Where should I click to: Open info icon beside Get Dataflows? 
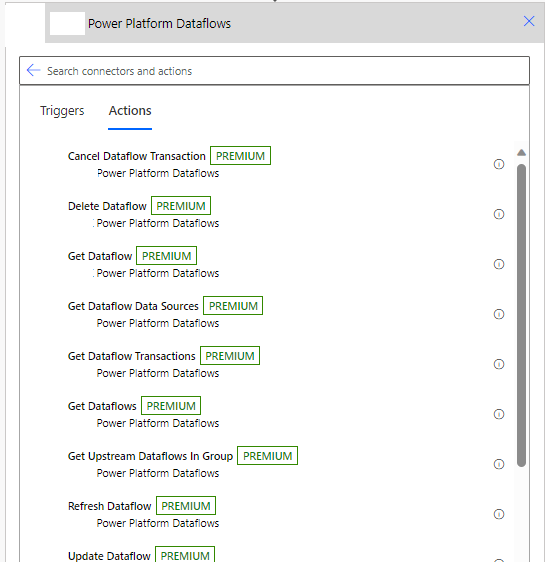tap(499, 414)
